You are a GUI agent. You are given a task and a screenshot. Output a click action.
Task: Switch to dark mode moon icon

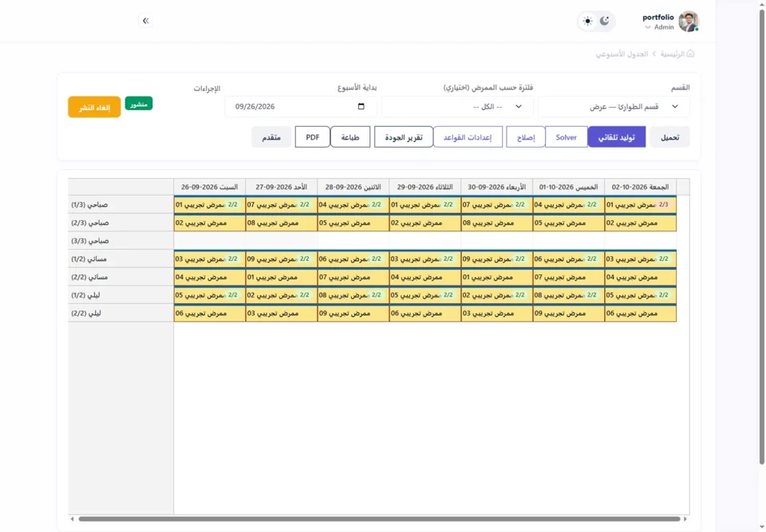click(x=605, y=21)
